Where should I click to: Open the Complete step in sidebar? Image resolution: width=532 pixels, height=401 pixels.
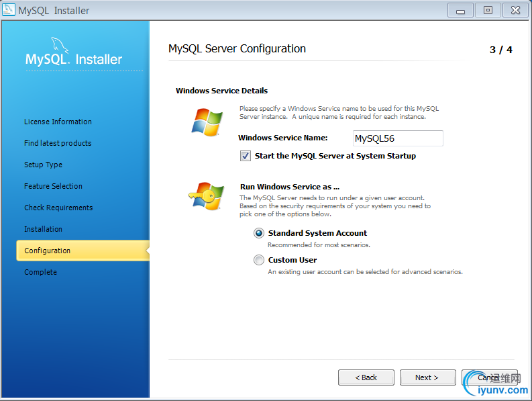tap(40, 272)
